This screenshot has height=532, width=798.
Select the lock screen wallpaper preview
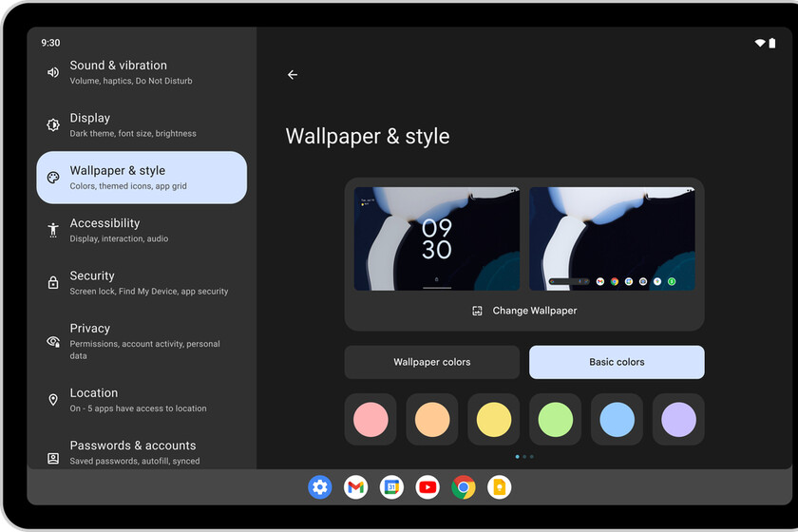pyautogui.click(x=437, y=238)
